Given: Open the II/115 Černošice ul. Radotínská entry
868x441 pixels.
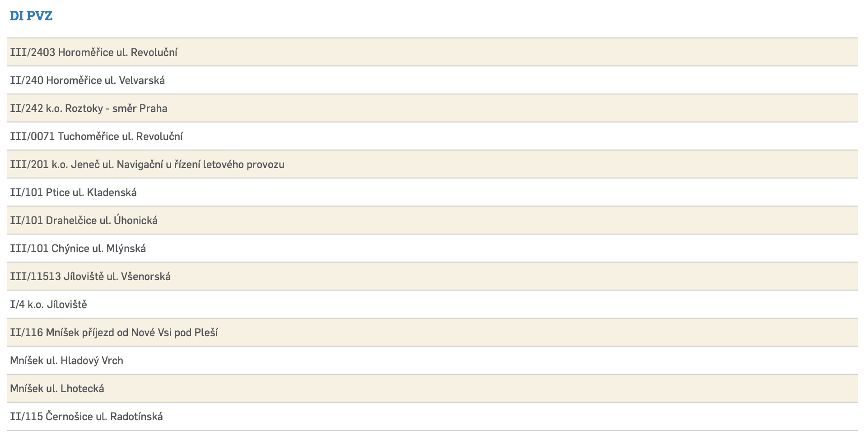Looking at the screenshot, I should click(86, 417).
